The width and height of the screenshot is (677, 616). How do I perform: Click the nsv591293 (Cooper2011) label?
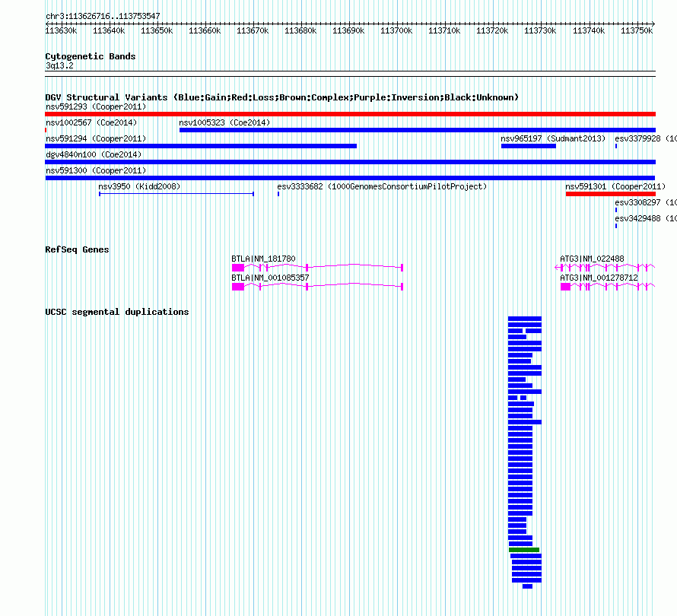96,106
